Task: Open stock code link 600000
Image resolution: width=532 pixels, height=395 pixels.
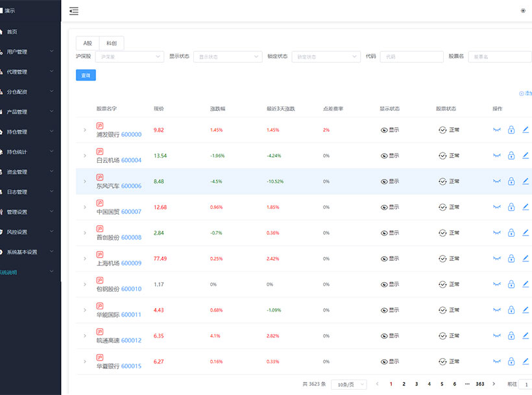Action: click(131, 134)
